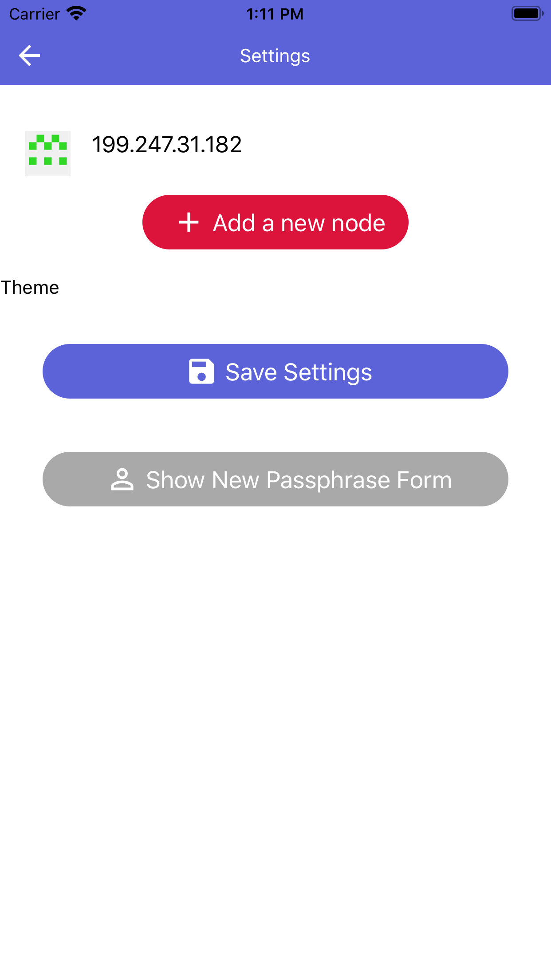
Task: Tap the plus icon on Add a new node
Action: tap(189, 222)
